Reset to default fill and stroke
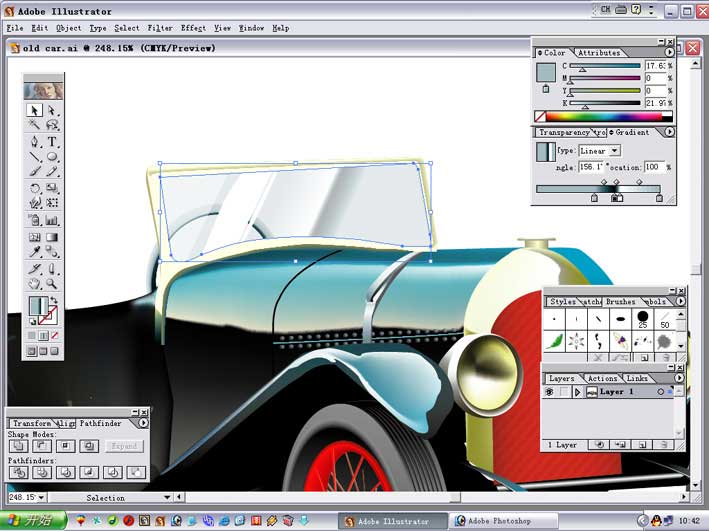 click(33, 321)
